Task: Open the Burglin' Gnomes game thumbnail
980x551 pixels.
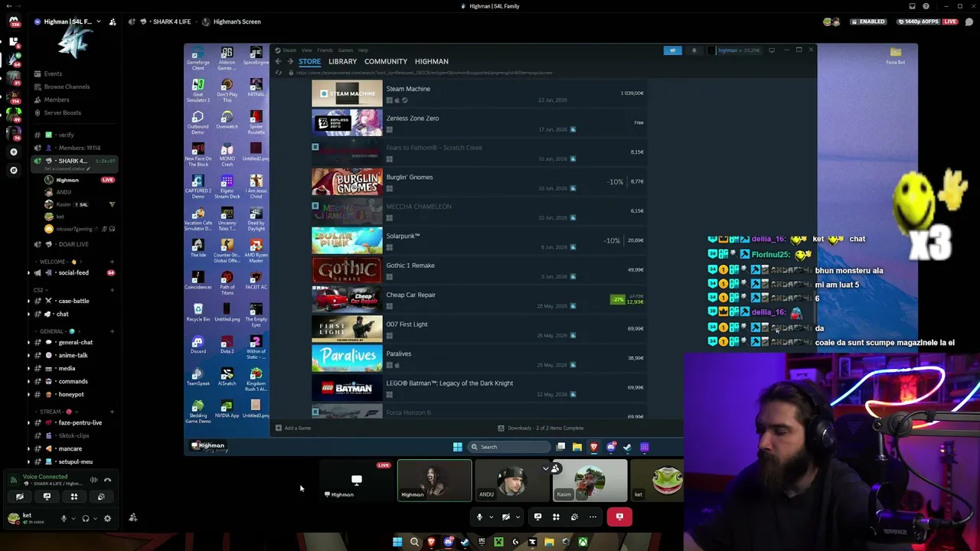Action: [347, 181]
